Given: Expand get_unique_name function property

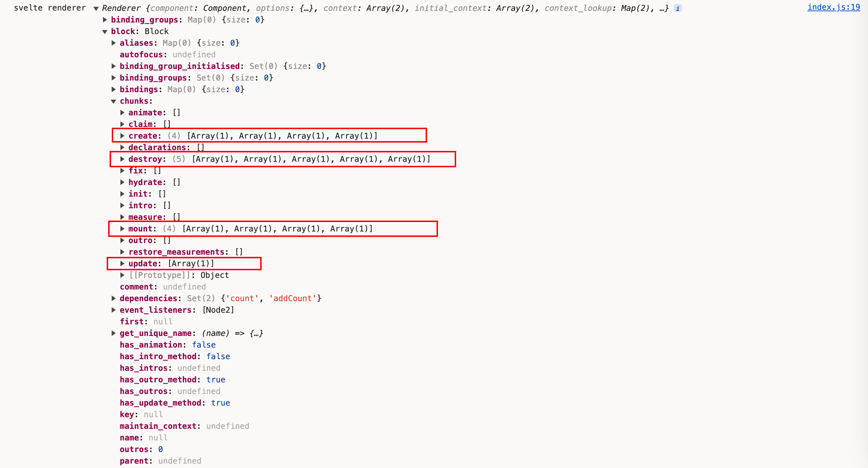Looking at the screenshot, I should point(114,333).
